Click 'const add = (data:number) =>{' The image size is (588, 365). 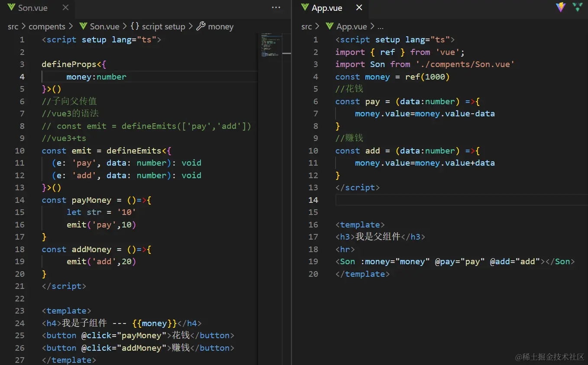(407, 150)
